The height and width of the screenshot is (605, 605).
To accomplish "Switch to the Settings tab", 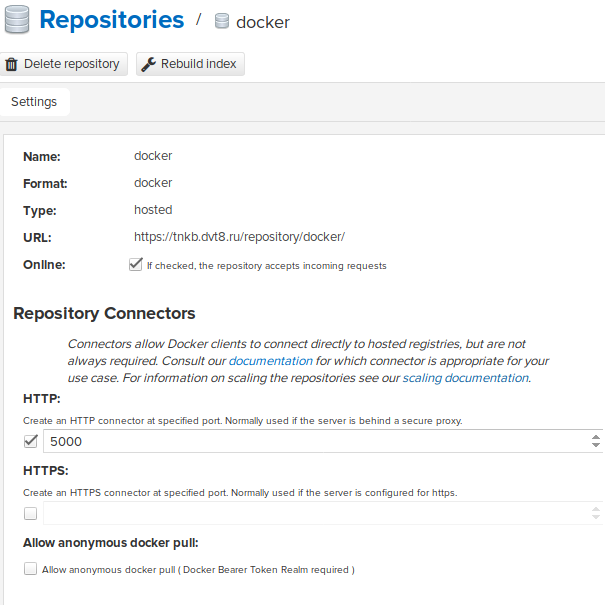I will [34, 102].
